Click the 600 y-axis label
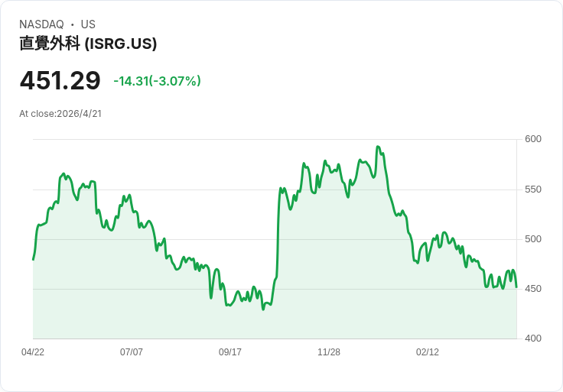563x392 pixels. coord(533,139)
